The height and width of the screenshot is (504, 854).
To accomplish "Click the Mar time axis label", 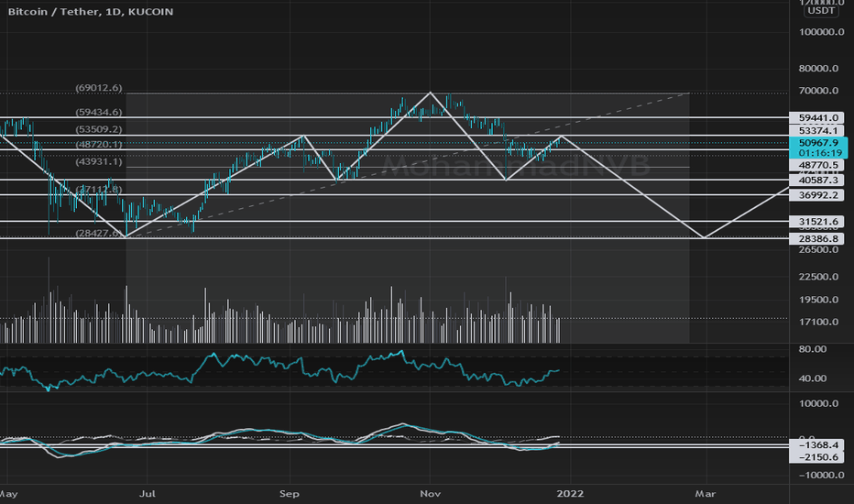I will (x=706, y=494).
